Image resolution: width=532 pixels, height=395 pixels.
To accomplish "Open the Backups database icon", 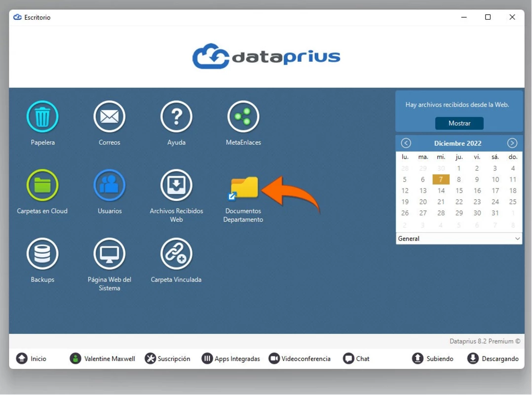I will [42, 254].
